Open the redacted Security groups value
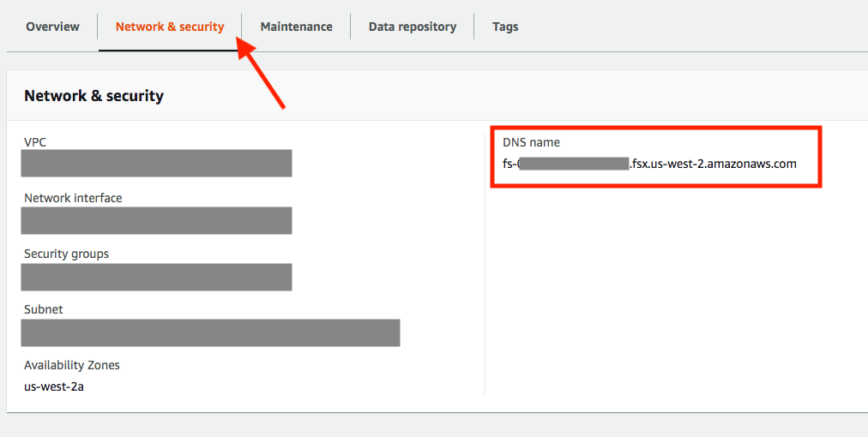The height and width of the screenshot is (437, 868). click(156, 277)
